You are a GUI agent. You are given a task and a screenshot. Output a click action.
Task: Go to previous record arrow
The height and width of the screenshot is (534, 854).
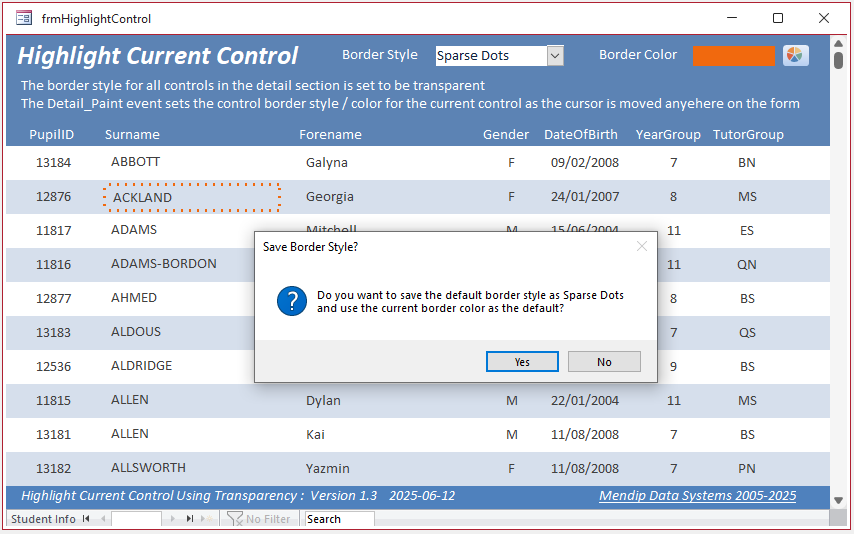point(102,519)
